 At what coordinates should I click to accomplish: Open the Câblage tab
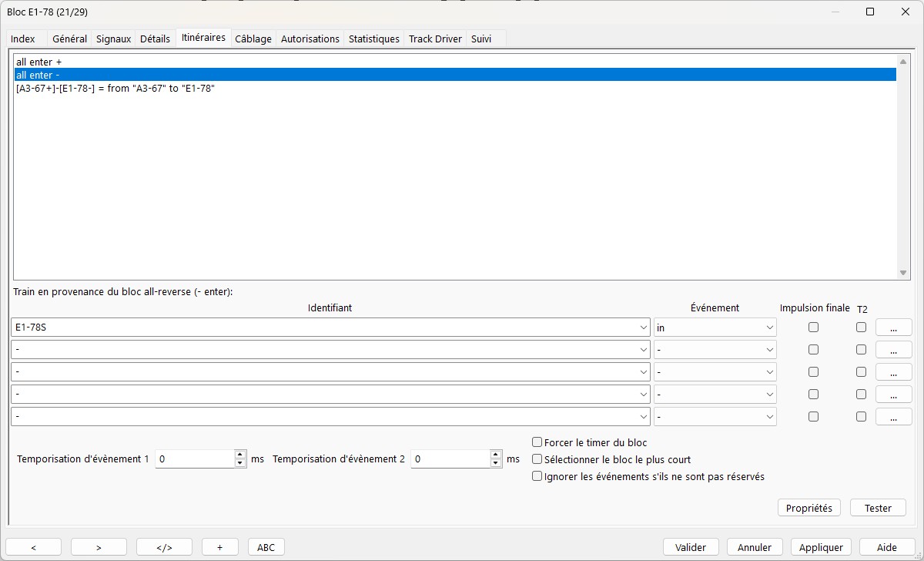(x=253, y=39)
